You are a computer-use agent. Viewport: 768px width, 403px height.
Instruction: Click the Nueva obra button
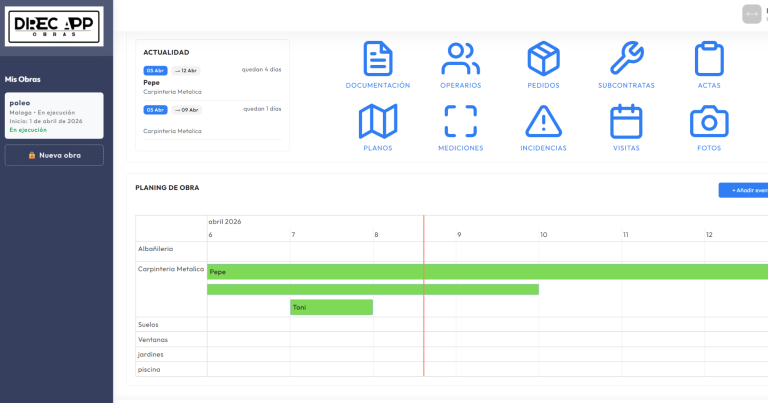(x=54, y=155)
